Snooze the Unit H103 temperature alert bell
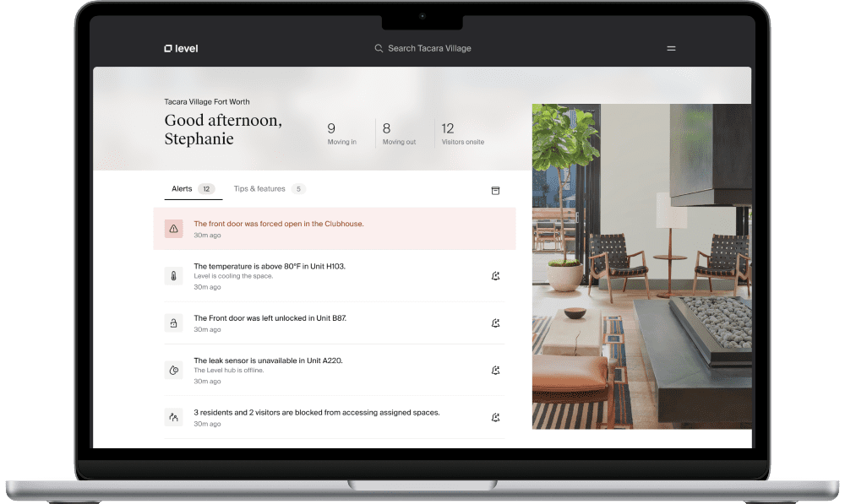This screenshot has width=845, height=504. pyautogui.click(x=495, y=276)
